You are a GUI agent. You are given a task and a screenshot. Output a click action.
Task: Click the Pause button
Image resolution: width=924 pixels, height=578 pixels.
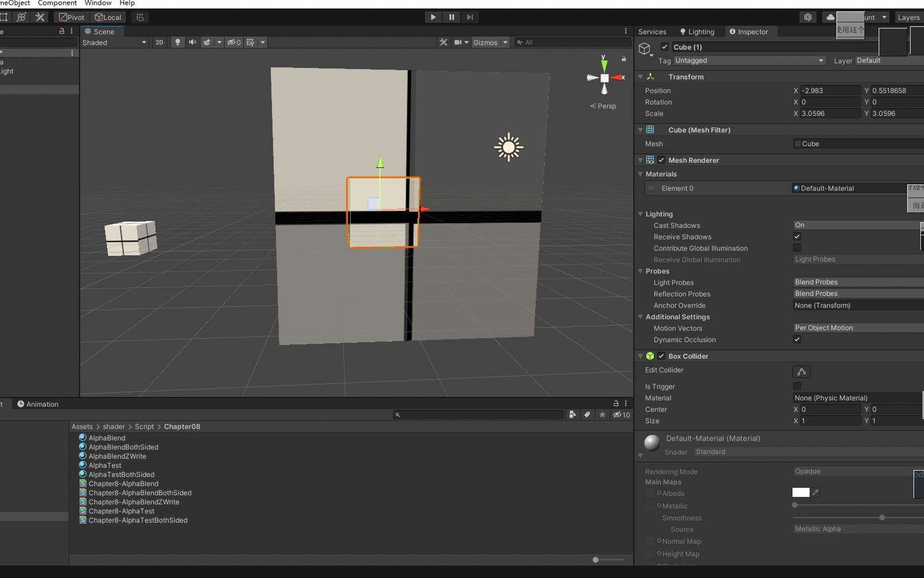pyautogui.click(x=451, y=17)
